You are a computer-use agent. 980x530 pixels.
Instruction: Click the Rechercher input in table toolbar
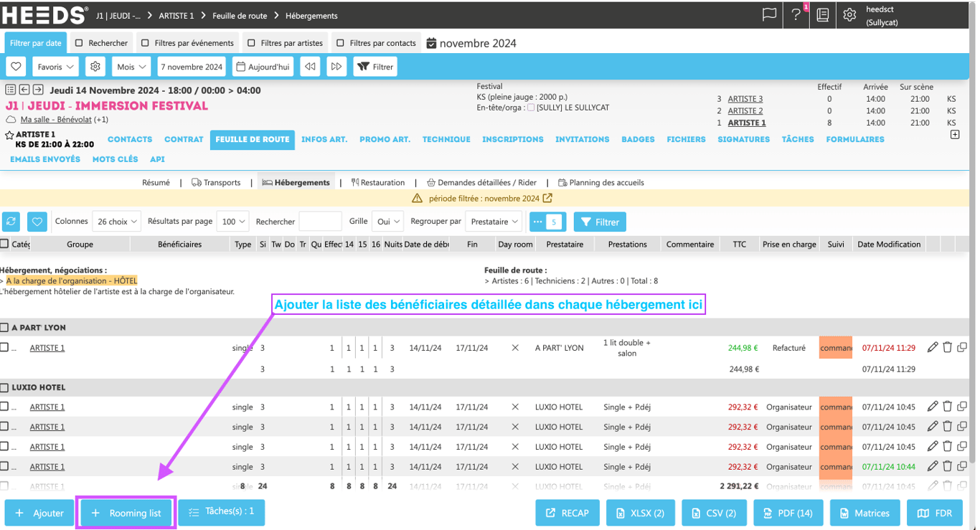pyautogui.click(x=320, y=222)
